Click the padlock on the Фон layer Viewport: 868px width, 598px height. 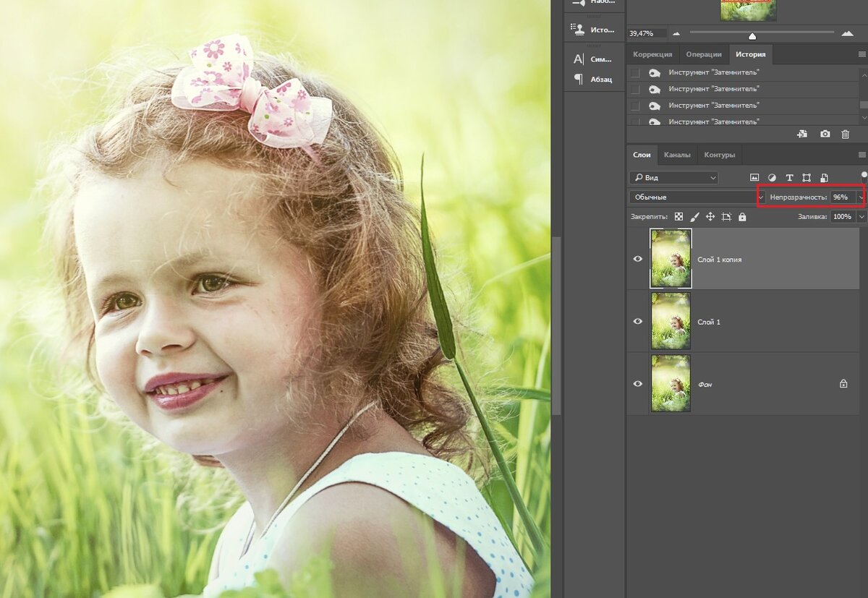843,384
